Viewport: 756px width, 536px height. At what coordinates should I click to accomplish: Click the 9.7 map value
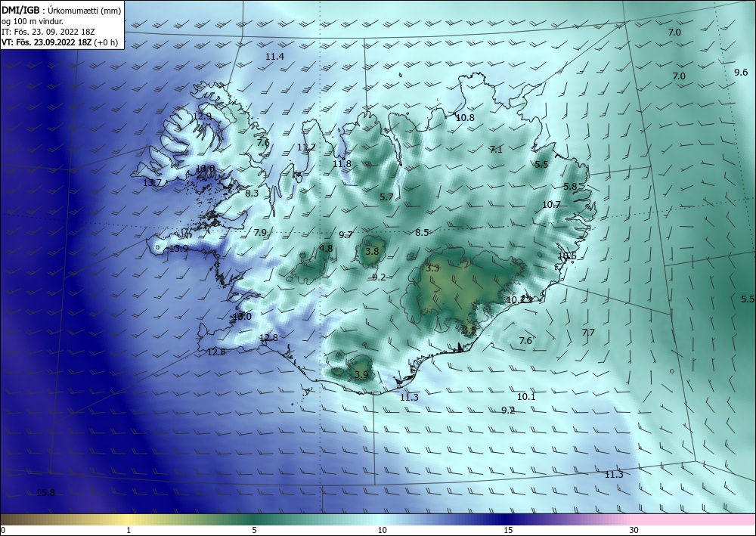(x=345, y=235)
